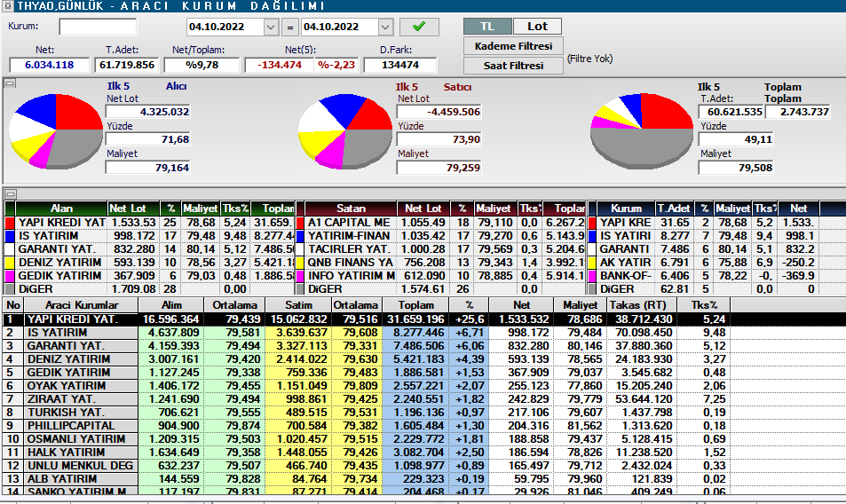Click the T.Adet field 61.719.856
Image resolution: width=846 pixels, height=504 pixels.
point(127,66)
